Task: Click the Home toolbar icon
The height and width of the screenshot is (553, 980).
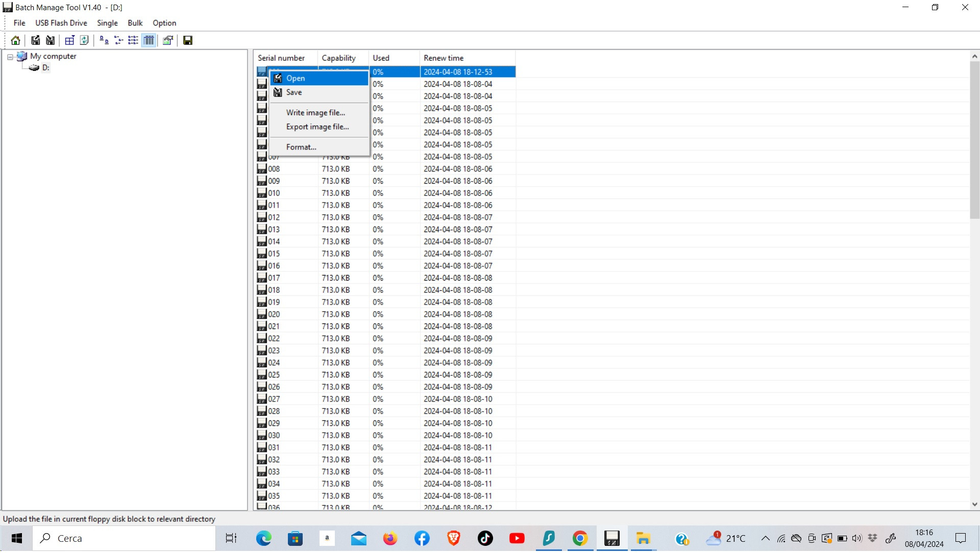Action: coord(15,40)
